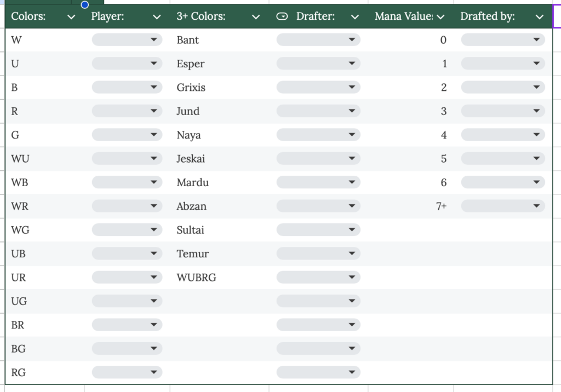Open the Player dropdown for RG row
This screenshot has width=561, height=392.
click(127, 373)
